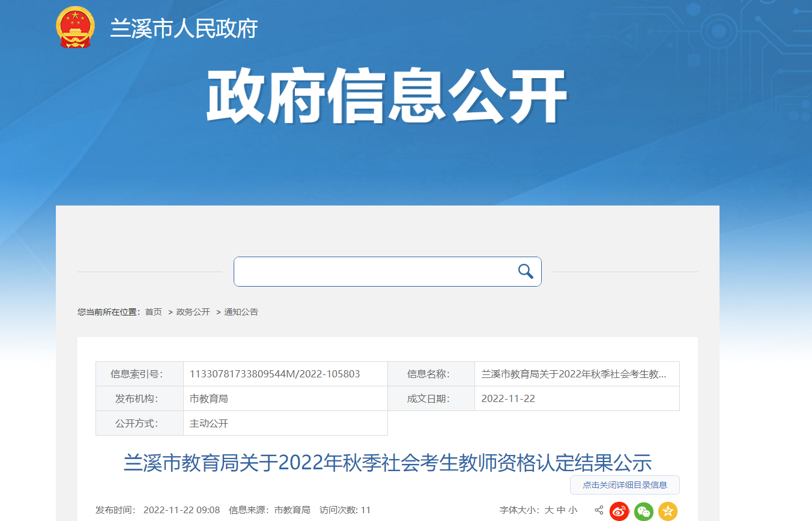The height and width of the screenshot is (521, 812).
Task: Open 政务公开 breadcrumb link
Action: tap(193, 312)
